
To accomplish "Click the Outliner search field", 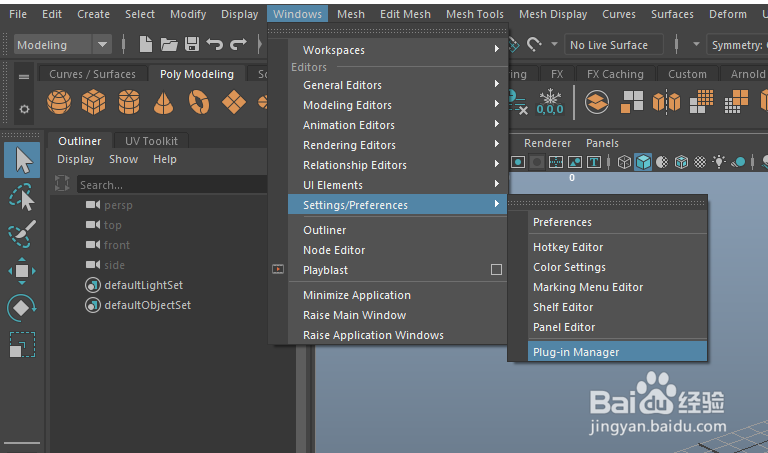I will click(x=170, y=185).
